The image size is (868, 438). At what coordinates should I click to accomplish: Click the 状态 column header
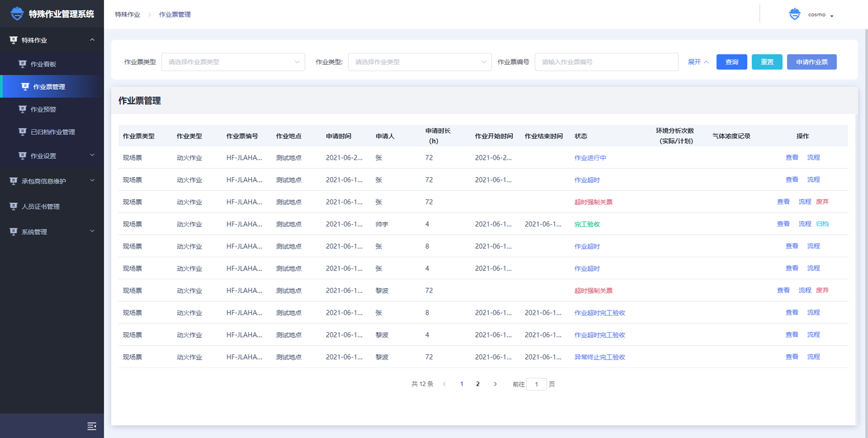click(581, 136)
